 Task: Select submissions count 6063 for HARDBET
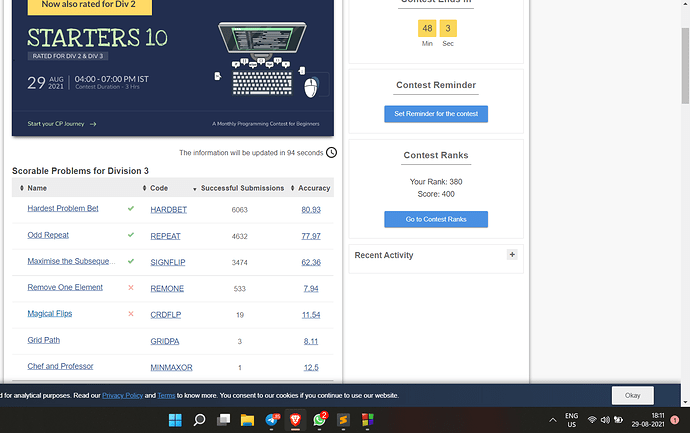coord(239,210)
